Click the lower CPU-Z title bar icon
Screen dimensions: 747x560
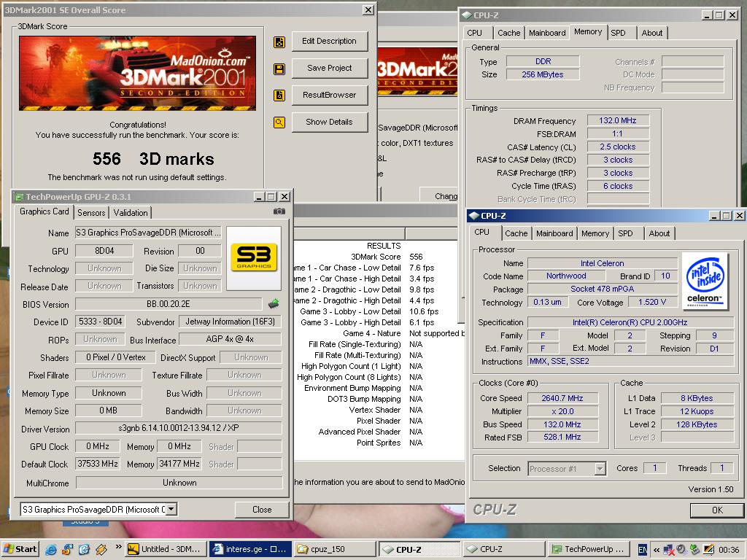coord(473,216)
